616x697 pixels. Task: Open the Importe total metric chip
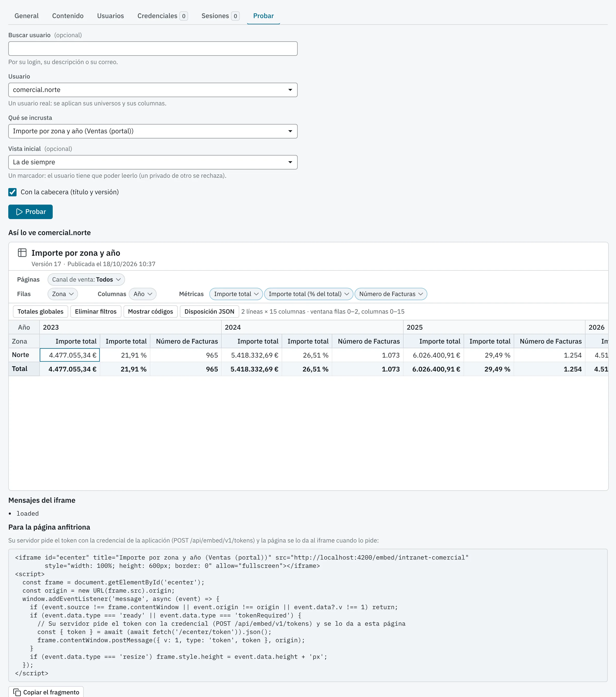tap(236, 294)
